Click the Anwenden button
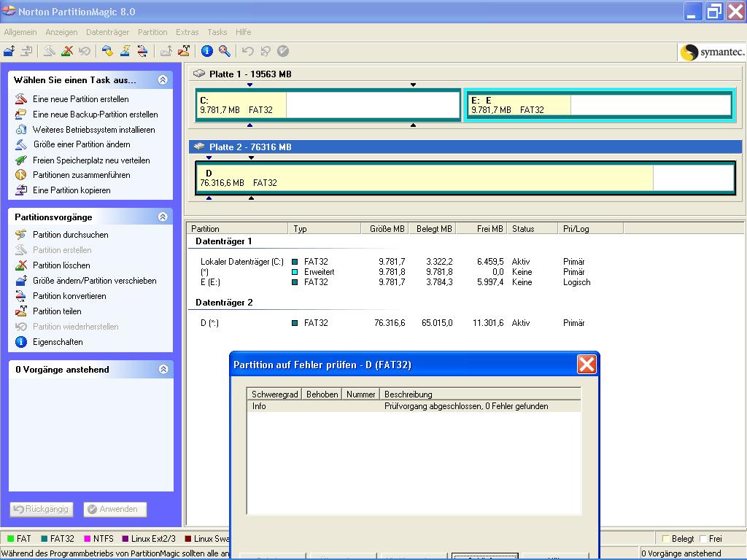 115,509
